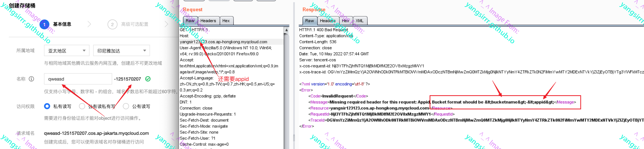Open the 印尼雅加达 city dropdown
This screenshot has width=644, height=149.
point(122,50)
